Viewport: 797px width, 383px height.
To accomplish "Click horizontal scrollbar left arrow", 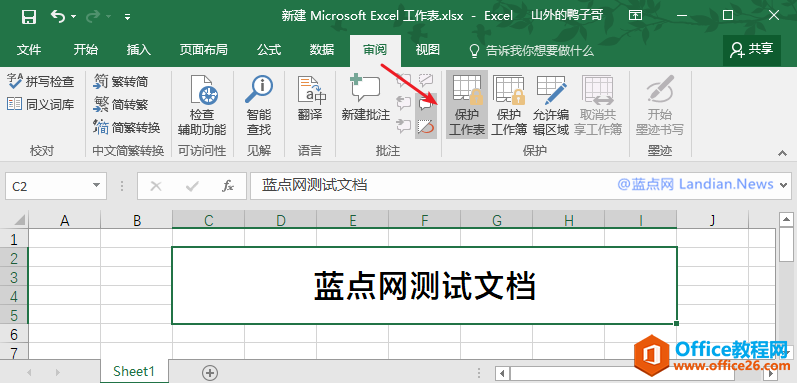I will point(502,374).
